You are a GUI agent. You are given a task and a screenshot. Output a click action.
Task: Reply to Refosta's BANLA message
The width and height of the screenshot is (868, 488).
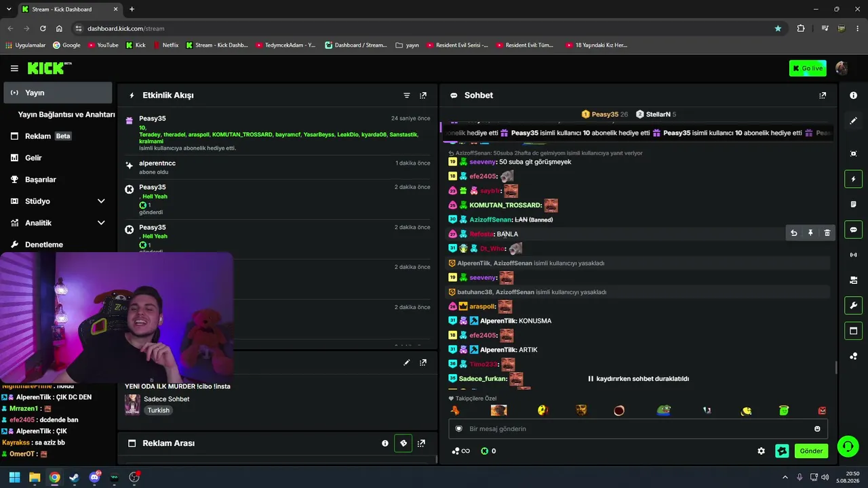pos(794,233)
